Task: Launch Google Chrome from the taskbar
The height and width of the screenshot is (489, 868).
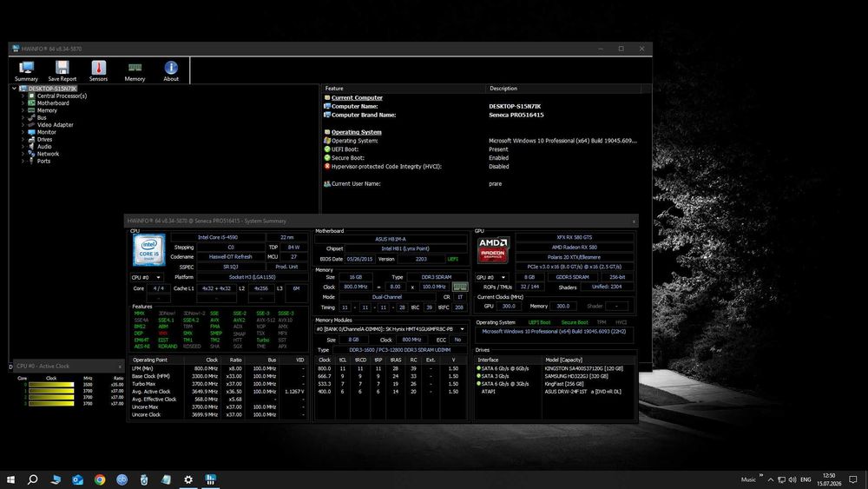Action: click(100, 479)
